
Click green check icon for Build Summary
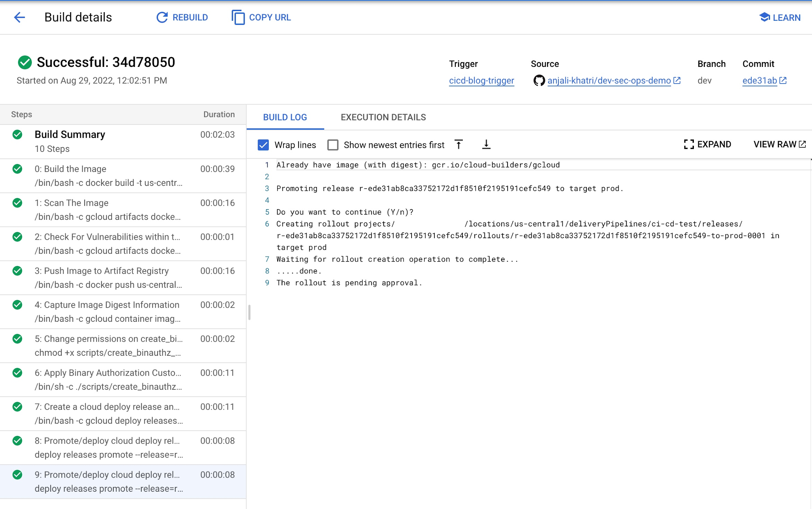click(17, 134)
